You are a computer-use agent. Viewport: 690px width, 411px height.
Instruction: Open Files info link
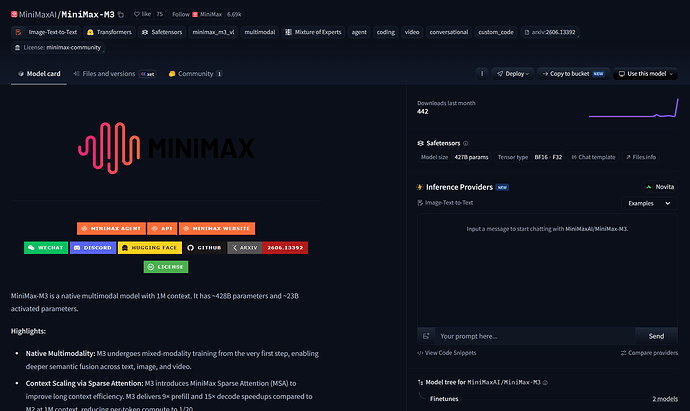[641, 157]
